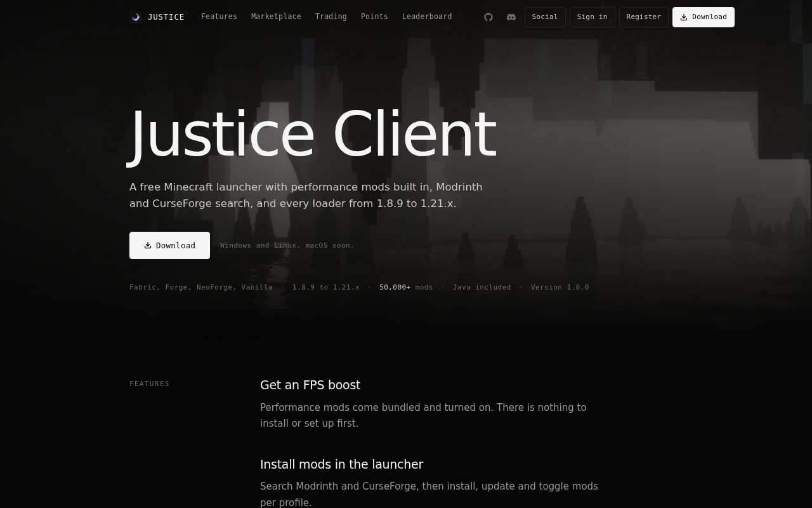Click the Sign in button

pos(592,17)
